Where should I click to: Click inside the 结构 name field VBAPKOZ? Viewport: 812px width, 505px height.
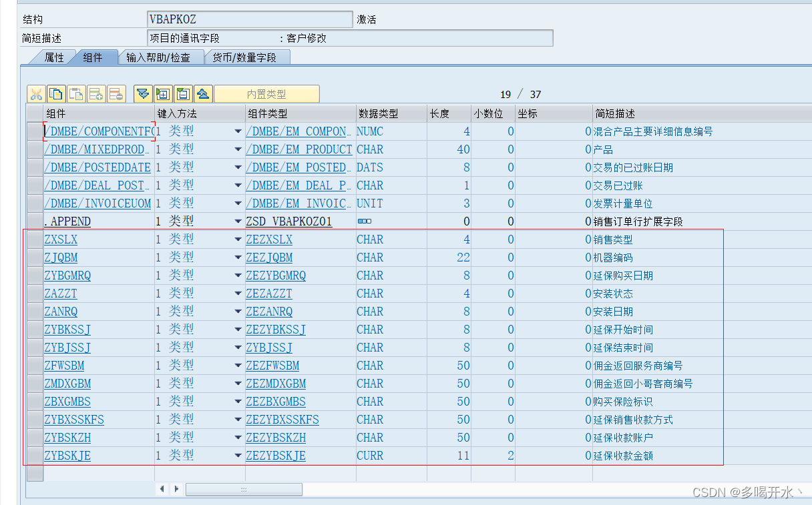[248, 19]
